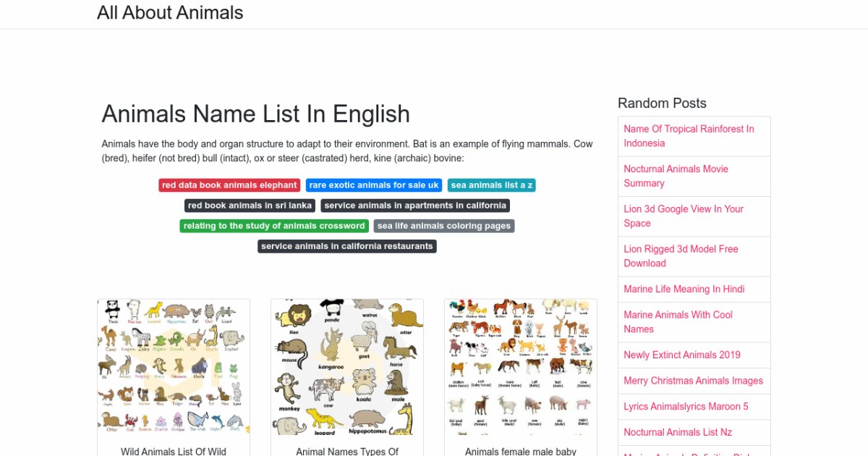This screenshot has height=456, width=868.
Task: Open Name Of Tropical Rainforest In Indonesia post
Action: (x=689, y=136)
